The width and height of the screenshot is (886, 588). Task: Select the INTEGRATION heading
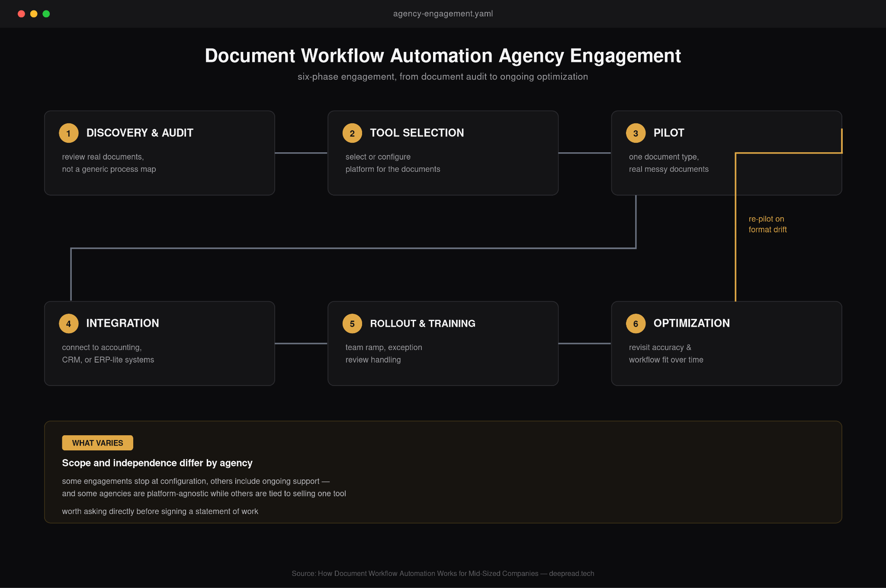[122, 323]
